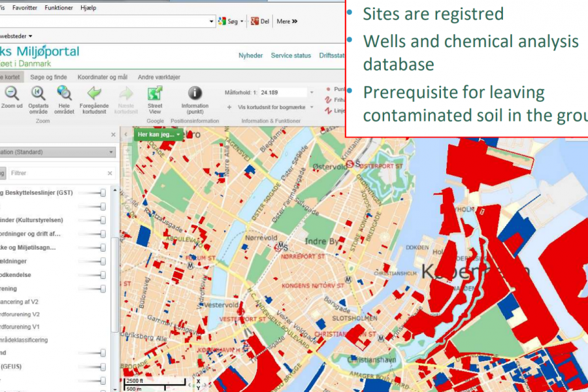
Task: Click Nørreport metro station icon on map
Action: pos(281,246)
